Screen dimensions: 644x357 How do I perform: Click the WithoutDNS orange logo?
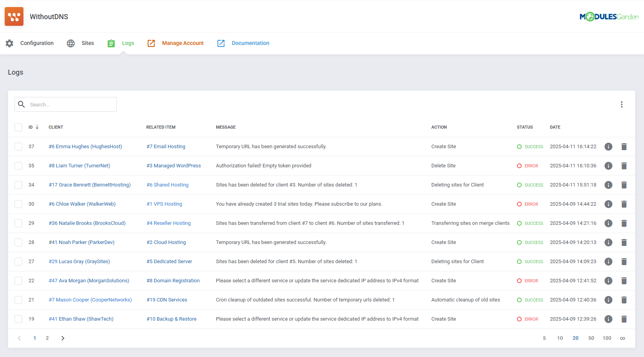click(x=14, y=16)
